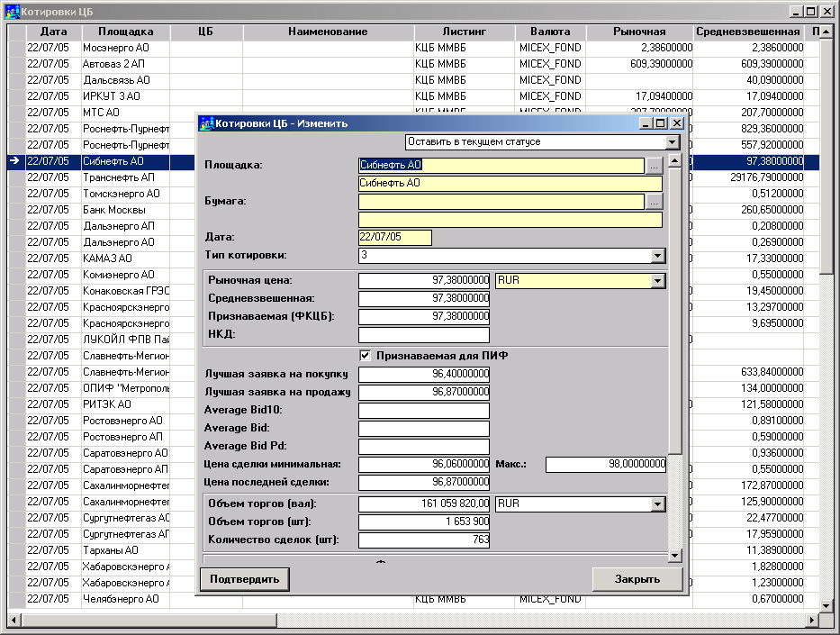Click the Площадка column header
Image resolution: width=840 pixels, height=635 pixels.
126,32
